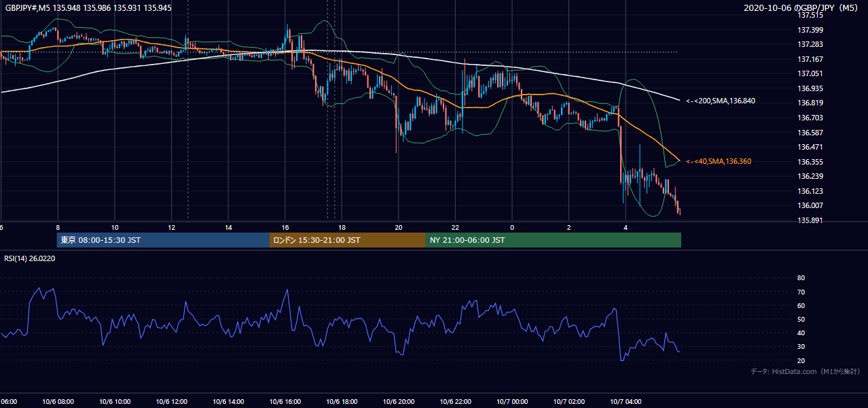Viewport: 868px width, 408px height.
Task: Click hour label 0 under the price chart
Action: [x=512, y=228]
